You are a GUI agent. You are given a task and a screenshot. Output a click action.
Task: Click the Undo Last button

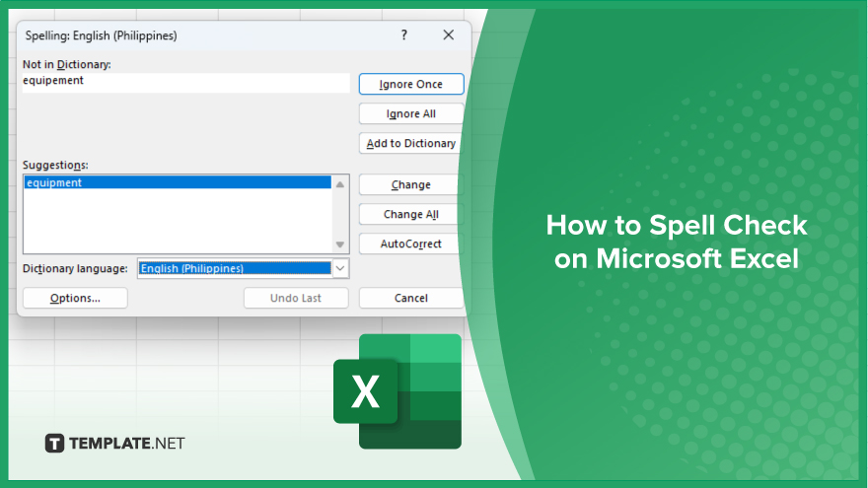coord(296,298)
